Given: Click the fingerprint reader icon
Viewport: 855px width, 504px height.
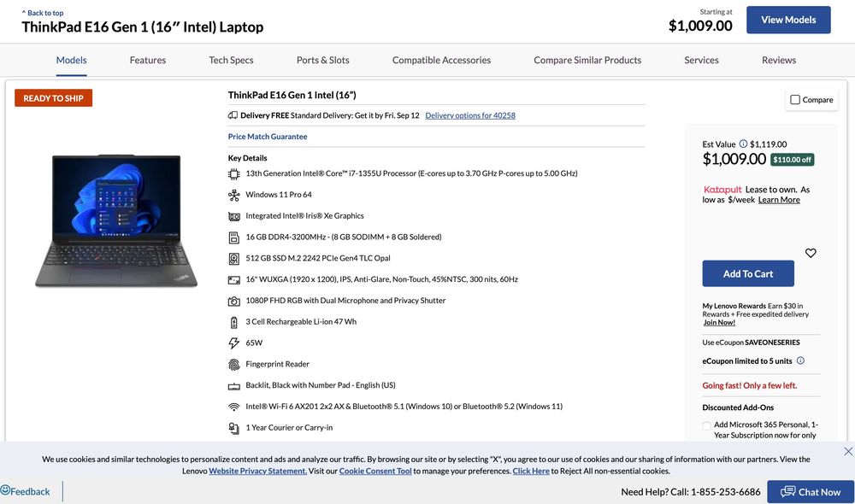Looking at the screenshot, I should coord(234,365).
